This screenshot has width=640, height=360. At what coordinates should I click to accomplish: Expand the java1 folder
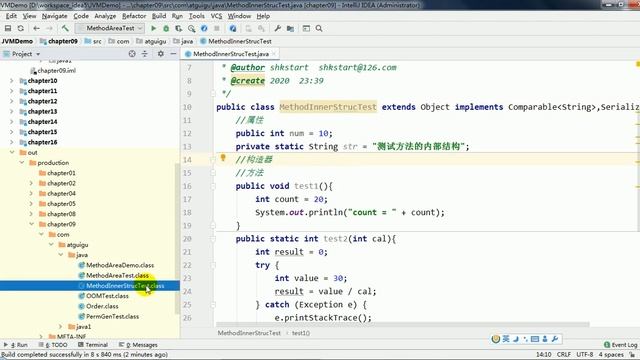coord(61,327)
